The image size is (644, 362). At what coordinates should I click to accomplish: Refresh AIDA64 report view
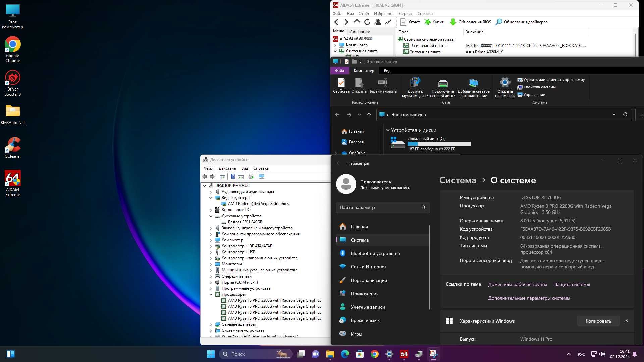point(367,22)
